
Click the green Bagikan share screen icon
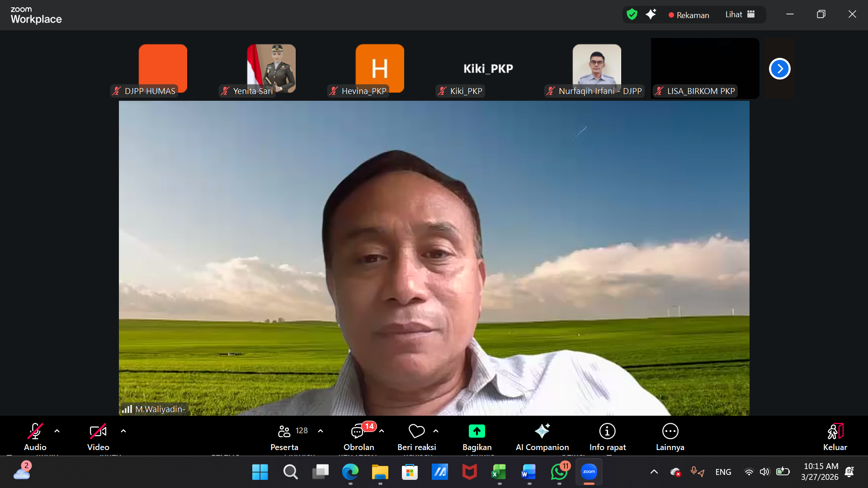[476, 431]
